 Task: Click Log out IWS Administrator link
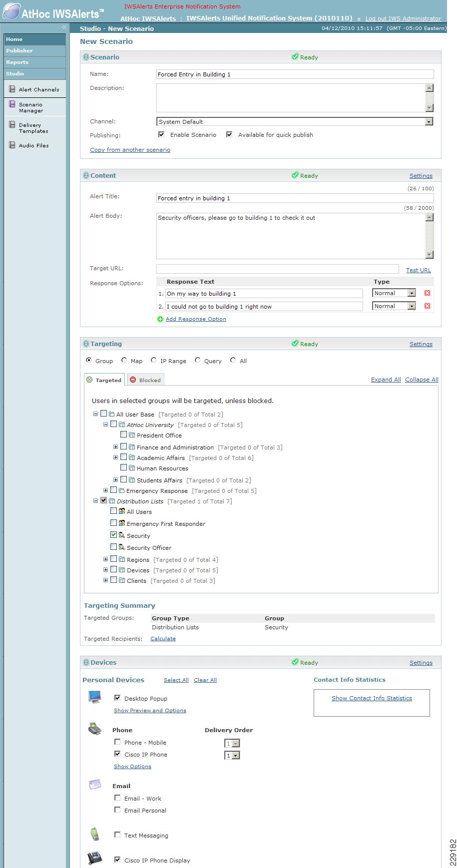click(x=403, y=18)
